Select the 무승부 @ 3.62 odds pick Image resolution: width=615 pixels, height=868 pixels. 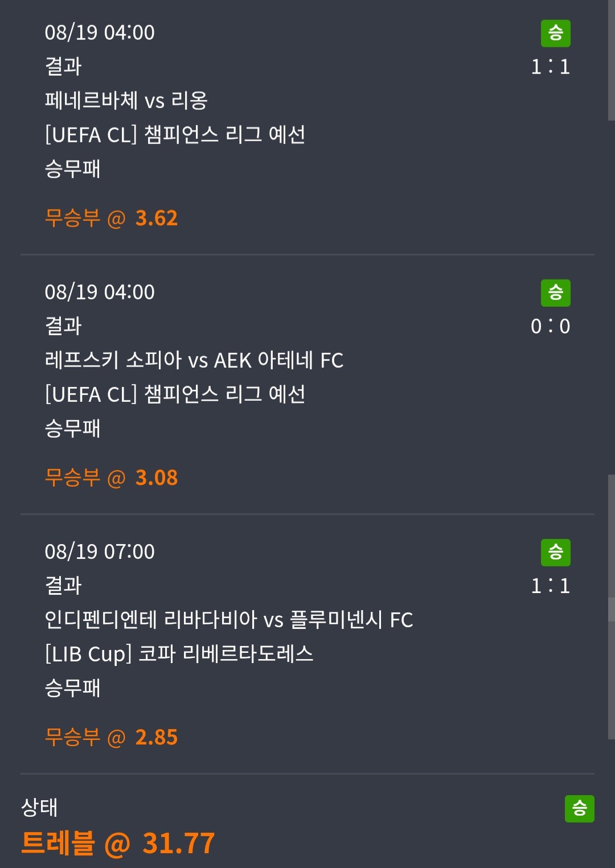(111, 218)
